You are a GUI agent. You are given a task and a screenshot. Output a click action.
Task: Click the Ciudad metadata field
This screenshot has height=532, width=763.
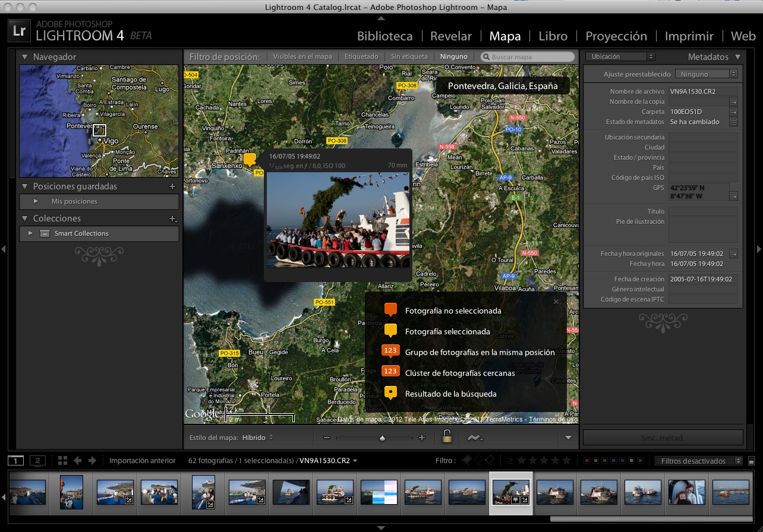point(703,147)
